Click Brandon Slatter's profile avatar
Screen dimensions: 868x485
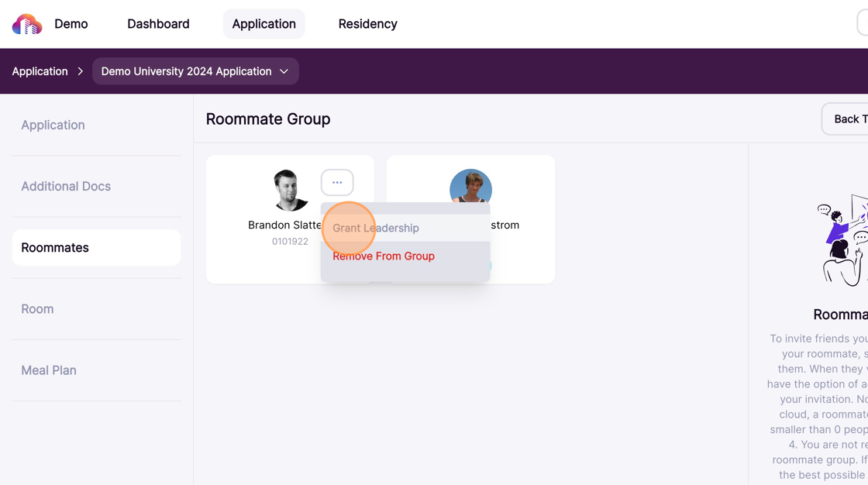pos(289,190)
